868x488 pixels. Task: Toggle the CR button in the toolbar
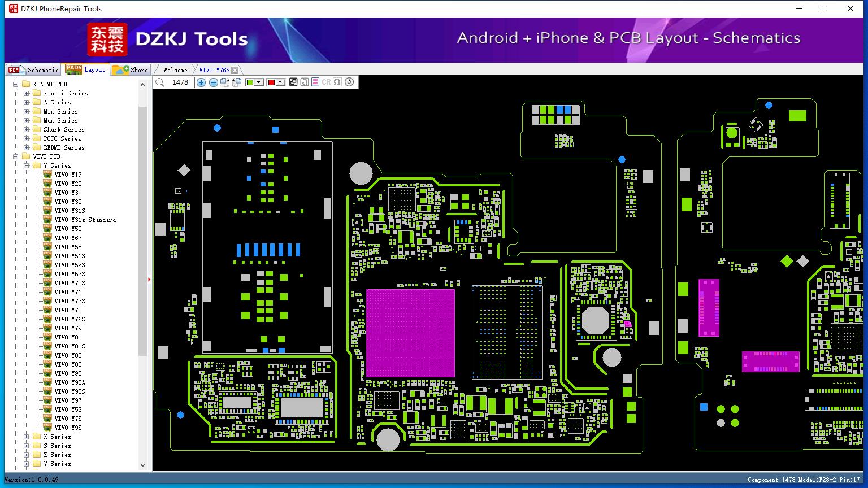[326, 82]
